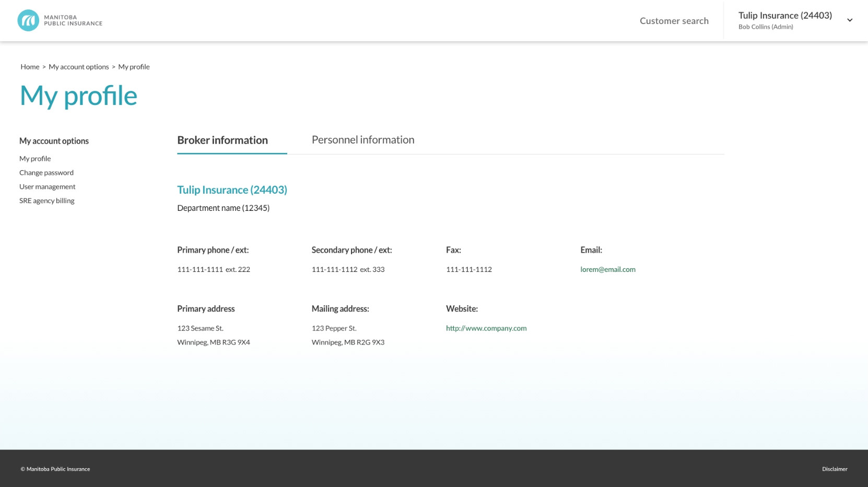Click the 123 Sesame St. address line

pyautogui.click(x=200, y=328)
